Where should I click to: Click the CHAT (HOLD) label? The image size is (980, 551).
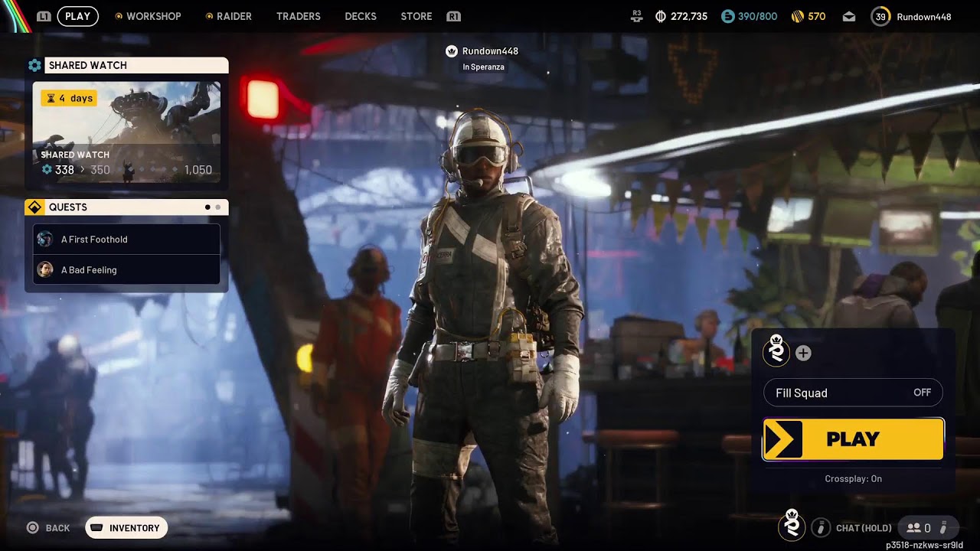864,528
